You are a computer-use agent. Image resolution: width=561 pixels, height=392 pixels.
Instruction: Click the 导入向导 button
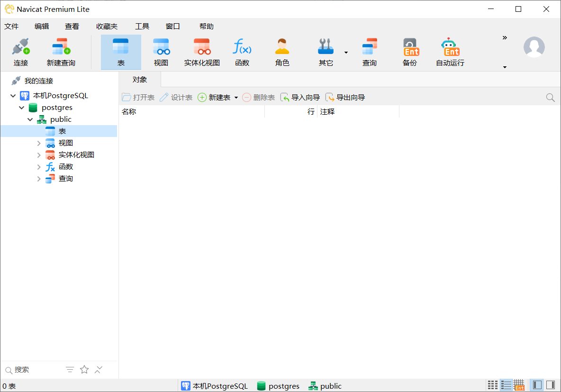[300, 97]
